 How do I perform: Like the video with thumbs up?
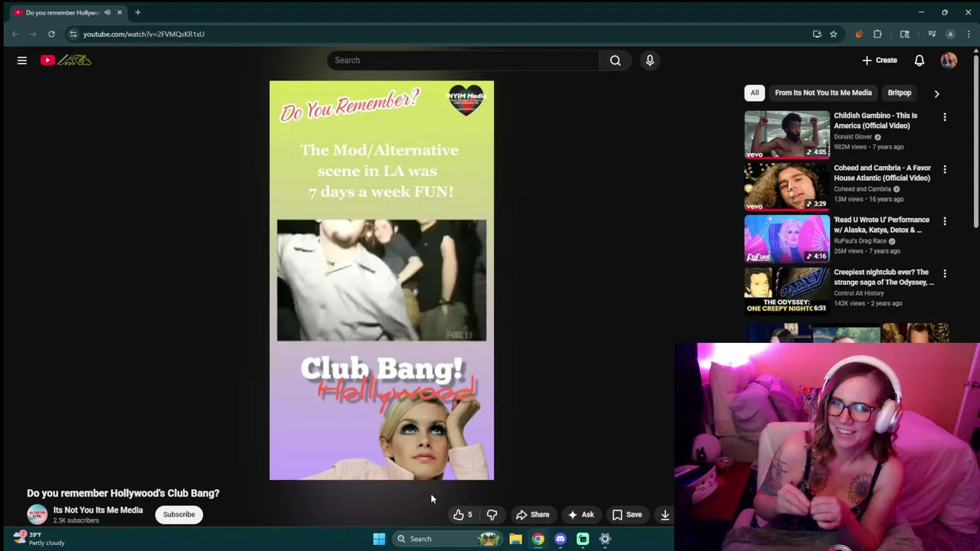coord(462,515)
